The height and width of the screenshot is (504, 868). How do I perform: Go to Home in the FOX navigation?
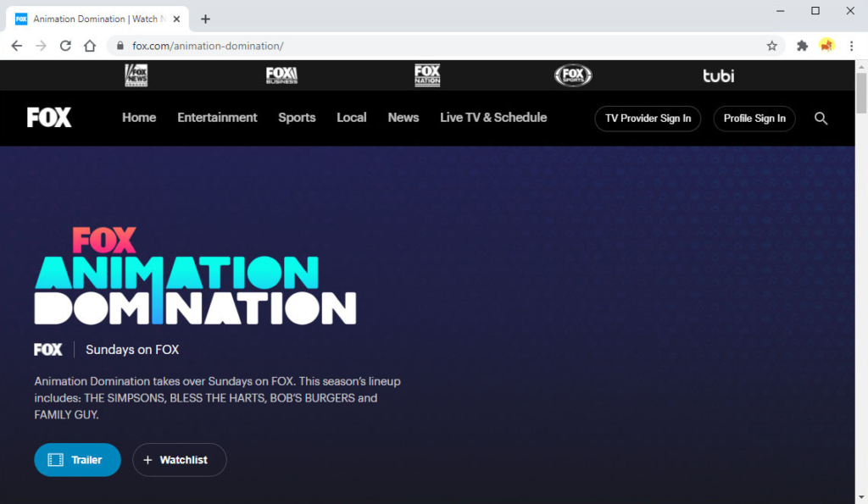[139, 118]
